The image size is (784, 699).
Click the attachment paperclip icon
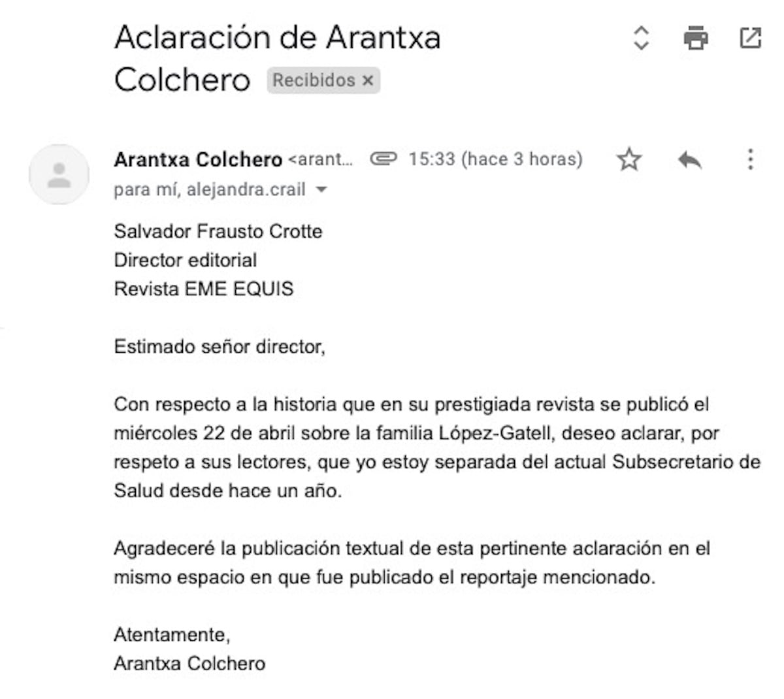click(384, 158)
